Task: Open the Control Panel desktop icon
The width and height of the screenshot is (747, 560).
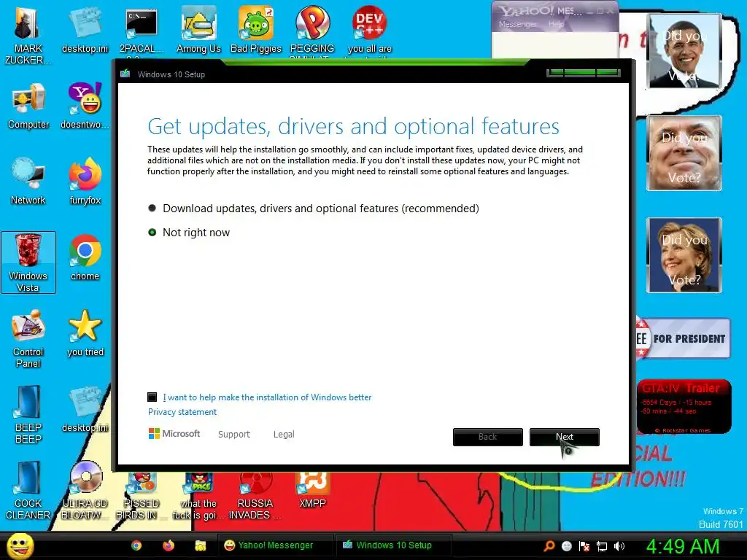Action: (x=28, y=339)
